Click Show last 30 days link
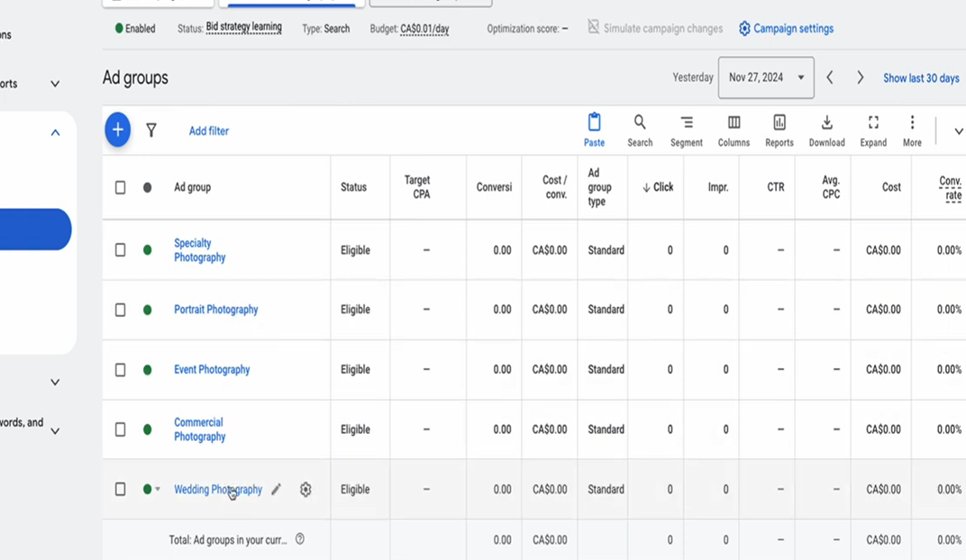The image size is (966, 560). (921, 78)
